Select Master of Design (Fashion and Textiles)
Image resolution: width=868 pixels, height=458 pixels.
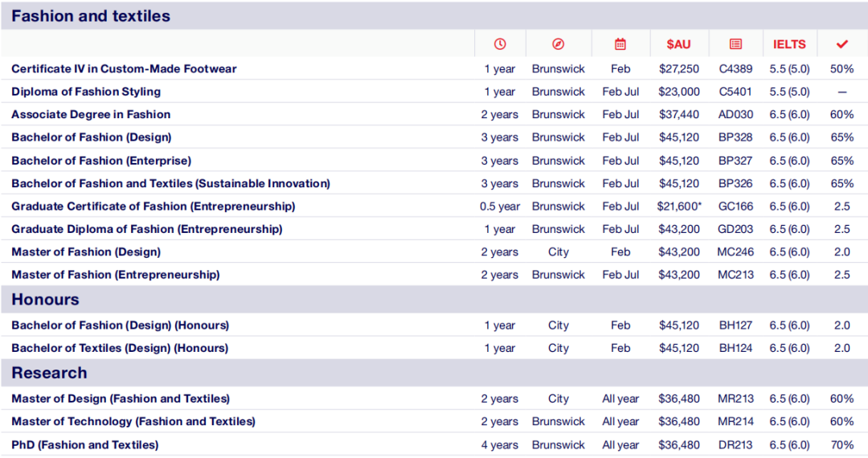point(121,399)
